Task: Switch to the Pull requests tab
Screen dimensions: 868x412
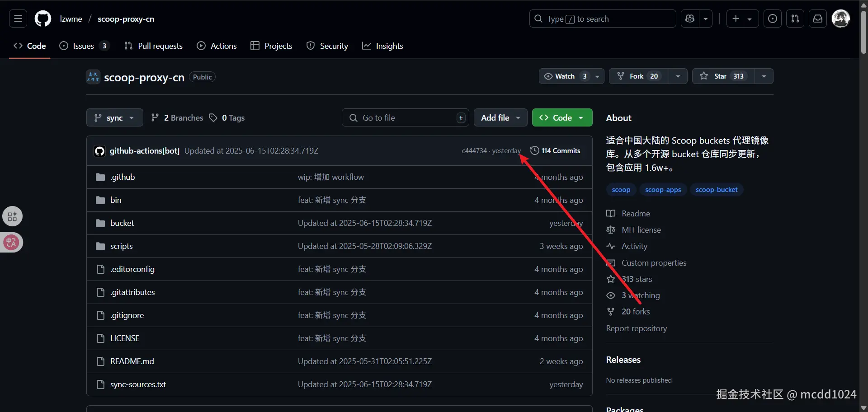Action: click(x=153, y=46)
